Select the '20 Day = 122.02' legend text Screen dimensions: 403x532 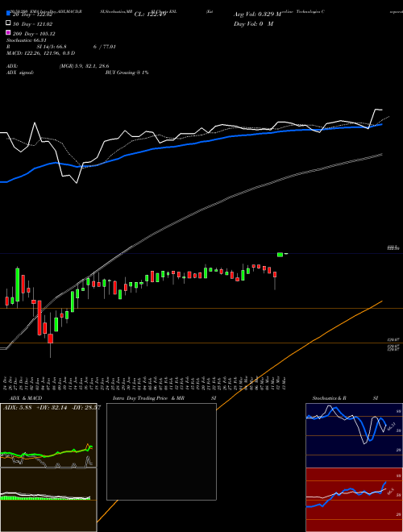(32, 15)
